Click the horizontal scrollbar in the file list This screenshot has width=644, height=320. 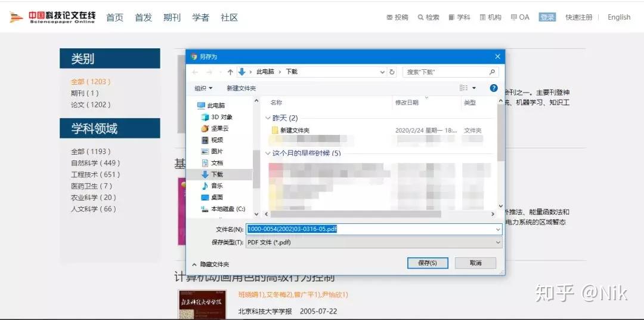(355, 214)
